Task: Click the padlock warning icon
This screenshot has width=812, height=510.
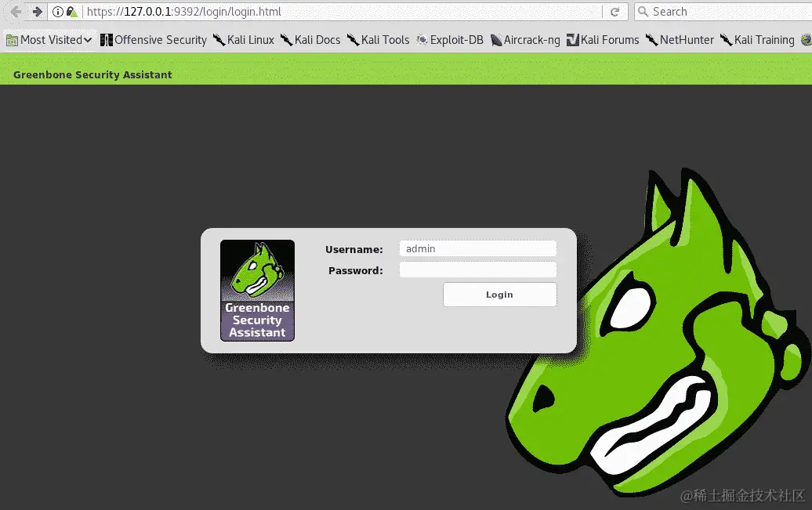Action: click(x=72, y=12)
